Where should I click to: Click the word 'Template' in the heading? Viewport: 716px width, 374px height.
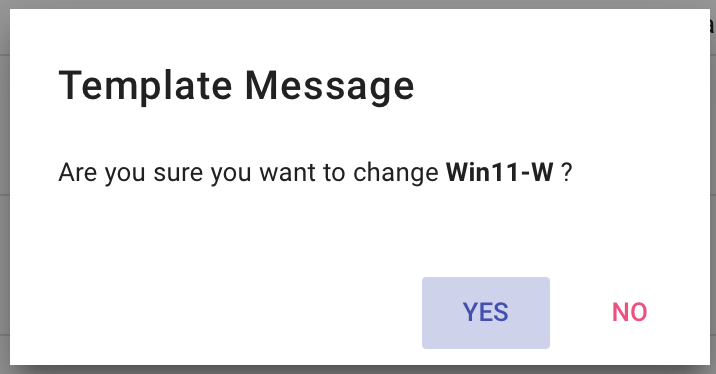click(x=146, y=86)
